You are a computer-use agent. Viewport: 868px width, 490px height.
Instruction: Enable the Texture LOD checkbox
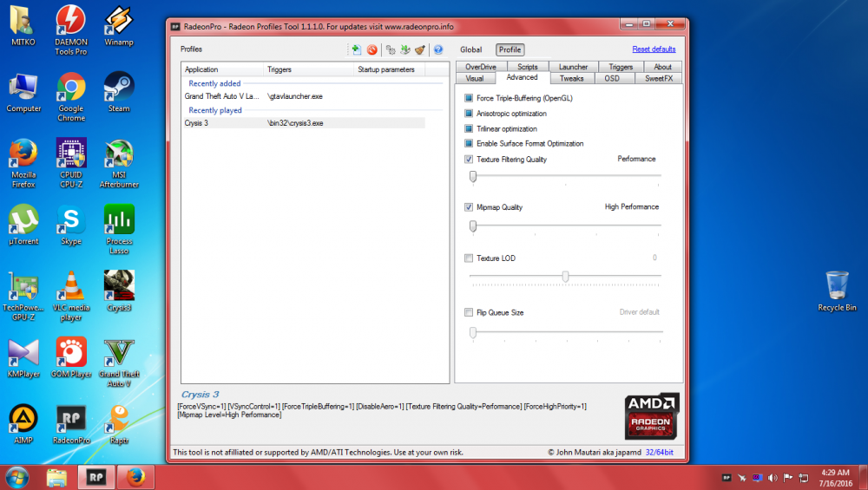click(469, 258)
